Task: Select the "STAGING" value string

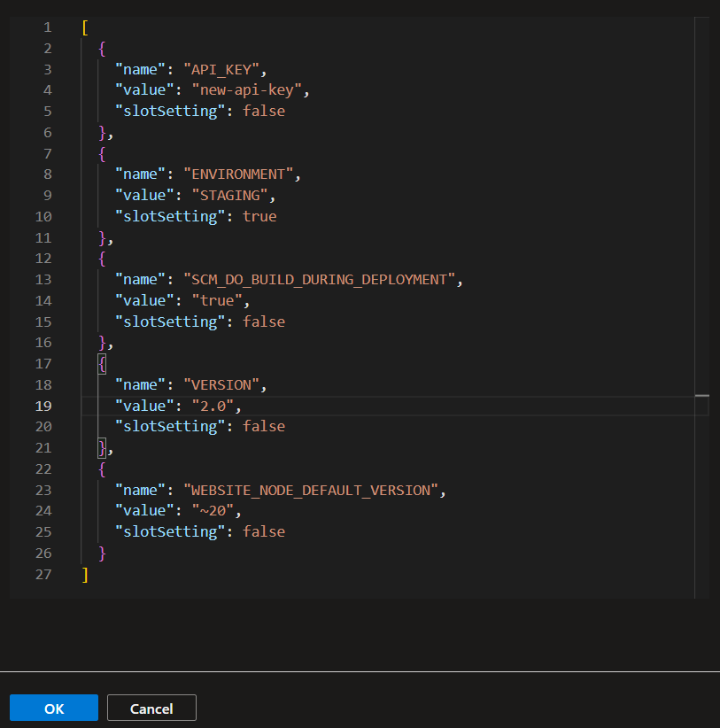Action: click(x=232, y=195)
